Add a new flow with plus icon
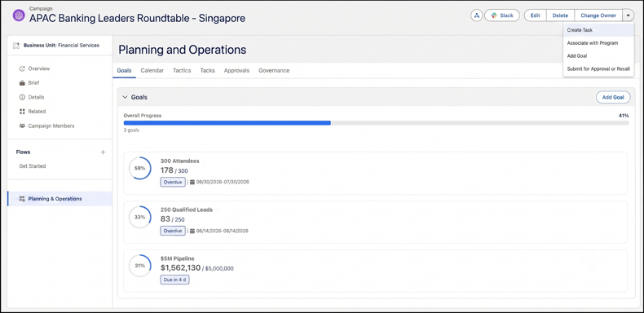The height and width of the screenshot is (313, 644). click(103, 152)
